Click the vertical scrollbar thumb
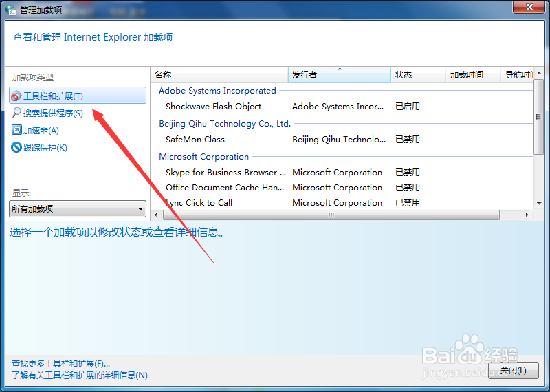The width and height of the screenshot is (550, 392). coord(538,117)
